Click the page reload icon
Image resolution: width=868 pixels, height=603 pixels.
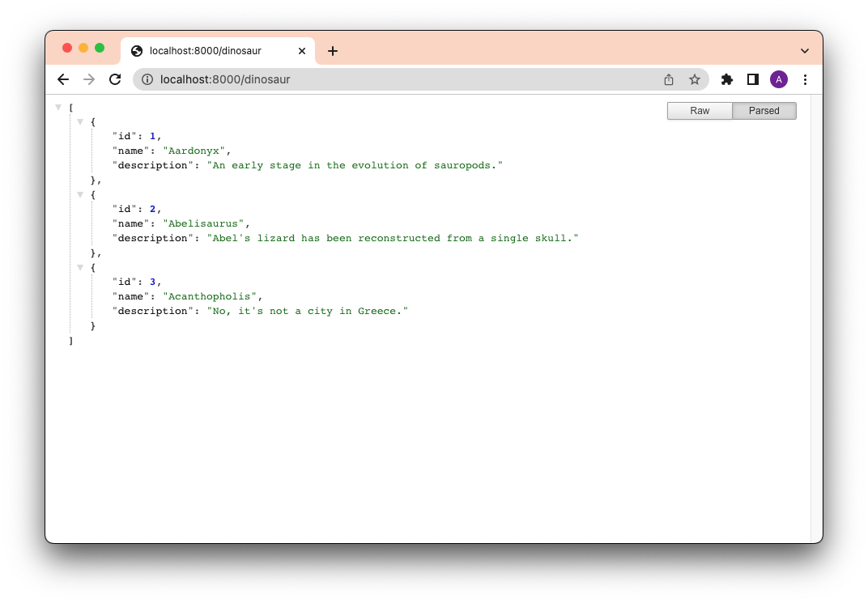[x=115, y=79]
